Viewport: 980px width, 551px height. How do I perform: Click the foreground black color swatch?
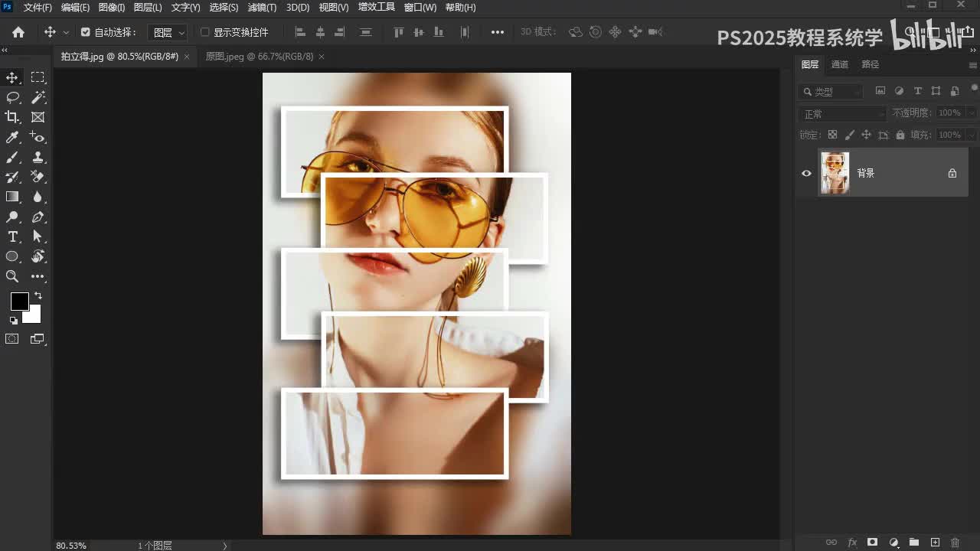pyautogui.click(x=19, y=301)
